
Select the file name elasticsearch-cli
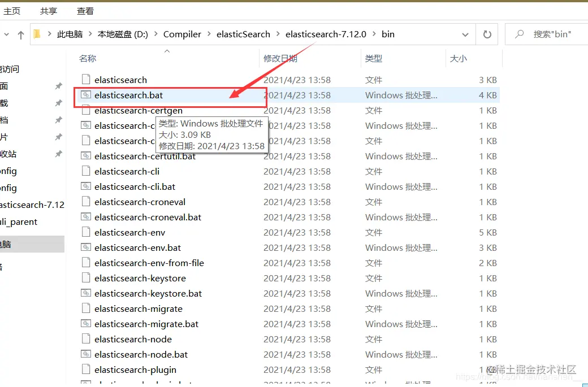(127, 172)
